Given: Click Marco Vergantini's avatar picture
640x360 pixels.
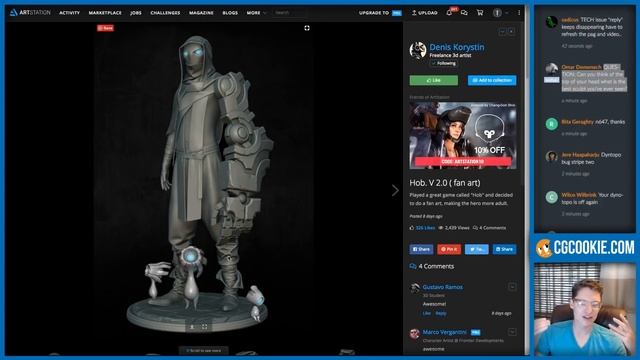Looking at the screenshot, I should (x=415, y=334).
